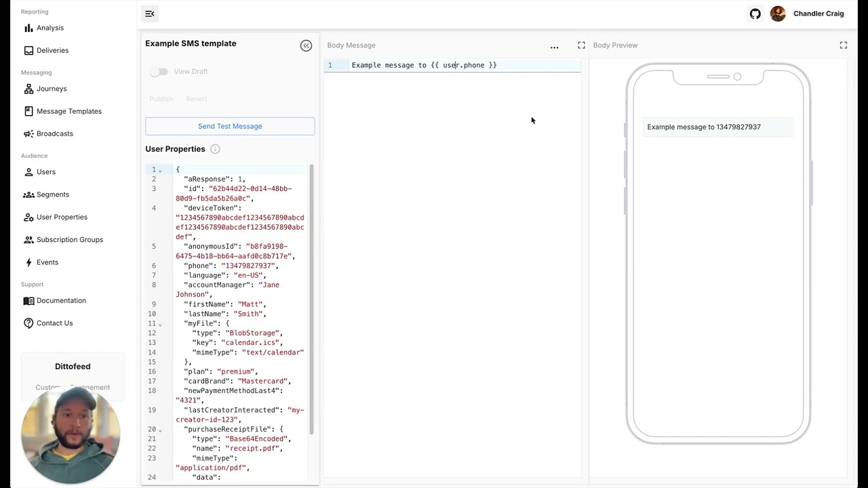868x488 pixels.
Task: Click the "cardBrand": "Mastercard" line
Action: coord(237,381)
